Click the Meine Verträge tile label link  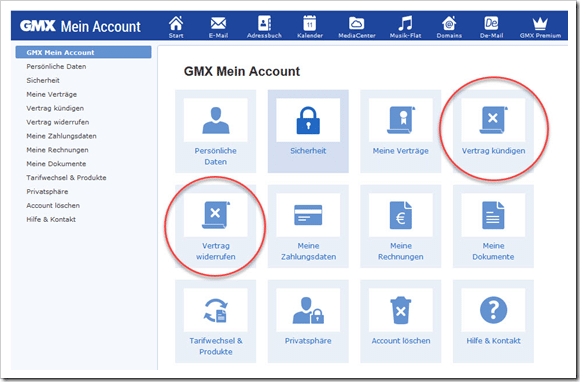click(x=401, y=151)
